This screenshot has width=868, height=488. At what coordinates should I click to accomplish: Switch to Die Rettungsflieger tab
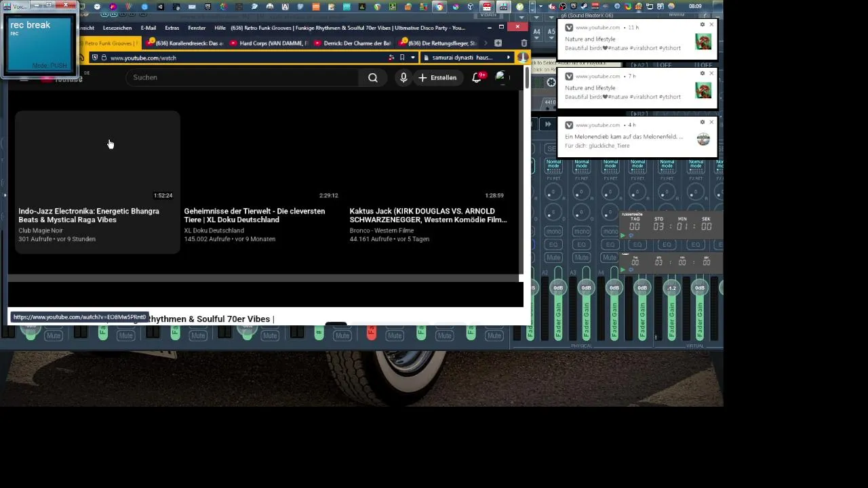click(437, 43)
